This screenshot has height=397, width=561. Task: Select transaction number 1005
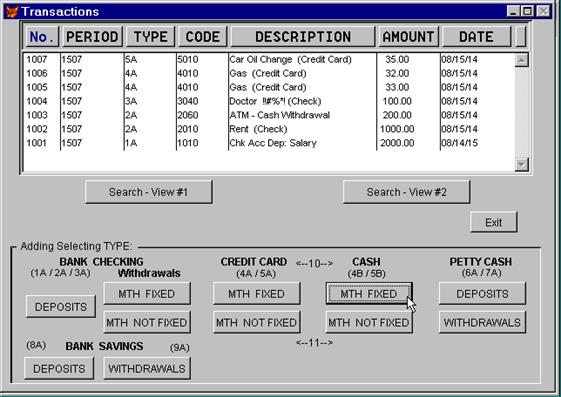click(x=37, y=87)
